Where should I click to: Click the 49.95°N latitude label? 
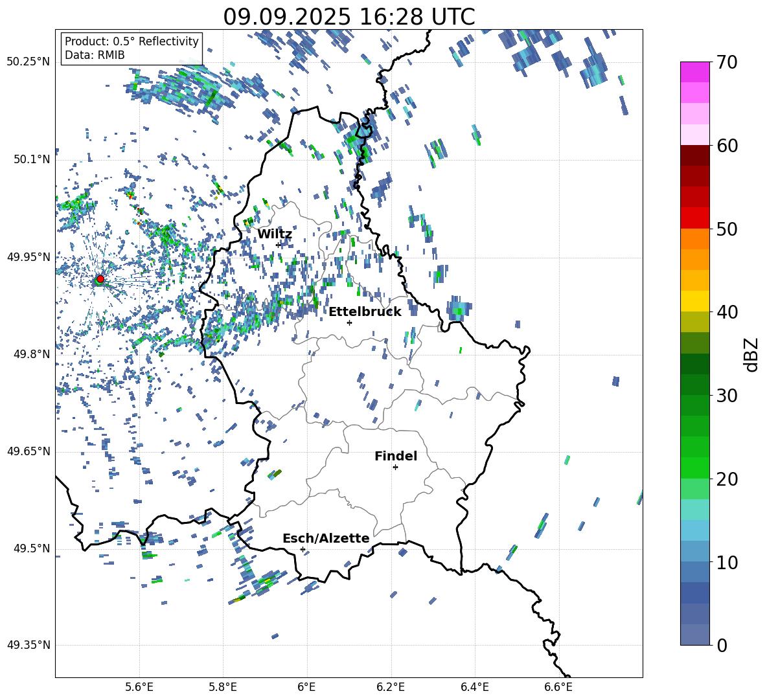[x=29, y=257]
